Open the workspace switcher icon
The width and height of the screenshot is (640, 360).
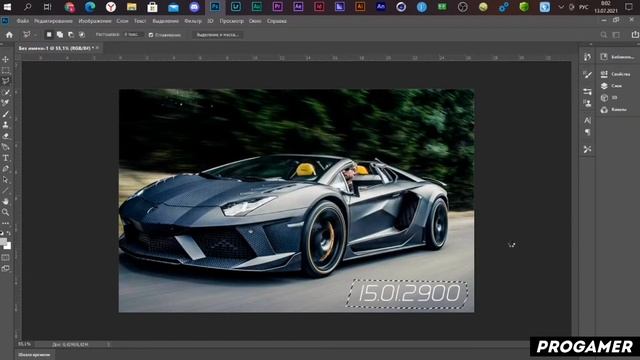pos(616,35)
